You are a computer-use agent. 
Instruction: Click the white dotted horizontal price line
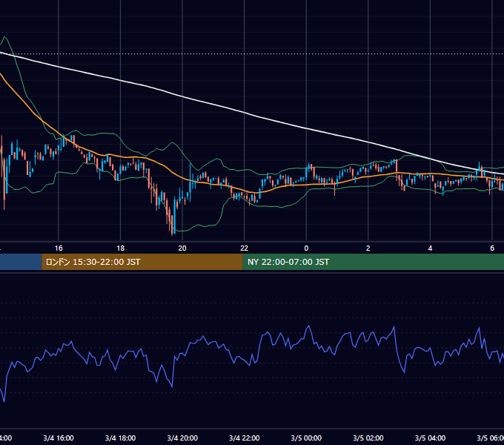click(252, 53)
